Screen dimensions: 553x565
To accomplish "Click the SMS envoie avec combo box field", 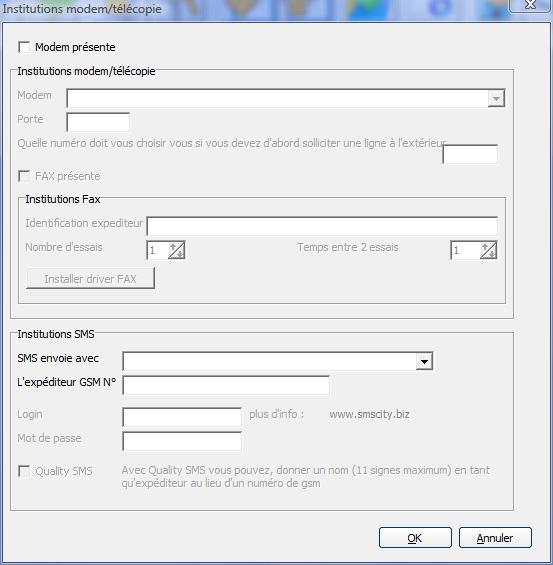I will pos(277,361).
